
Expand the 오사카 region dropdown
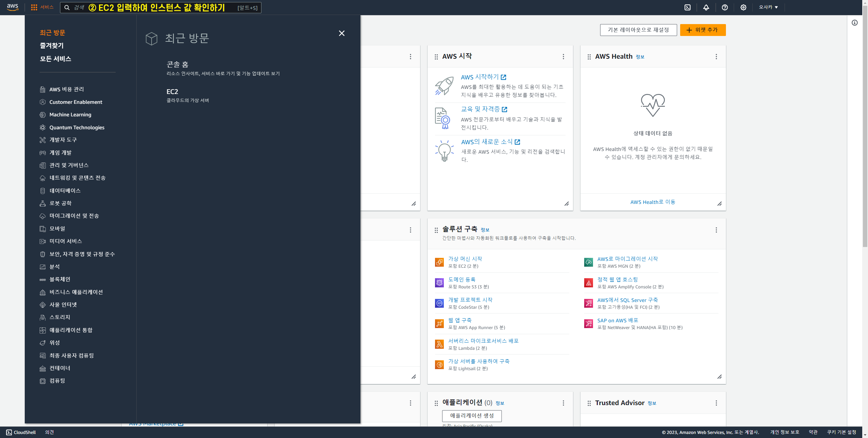pos(768,7)
